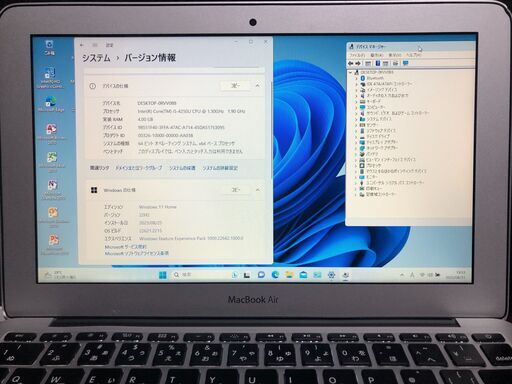Open the ファイル(F) menu in Device Manager
This screenshot has height=384, width=512.
tap(357, 55)
